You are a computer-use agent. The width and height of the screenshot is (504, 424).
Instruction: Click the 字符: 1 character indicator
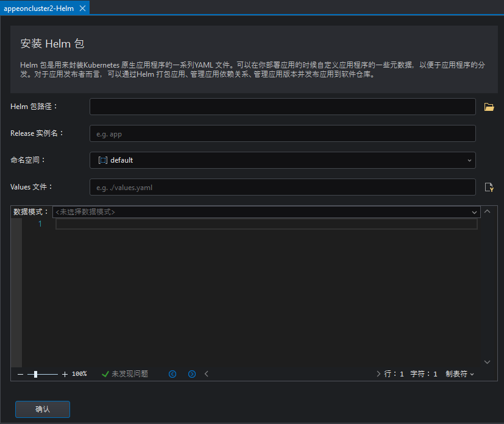click(x=424, y=374)
